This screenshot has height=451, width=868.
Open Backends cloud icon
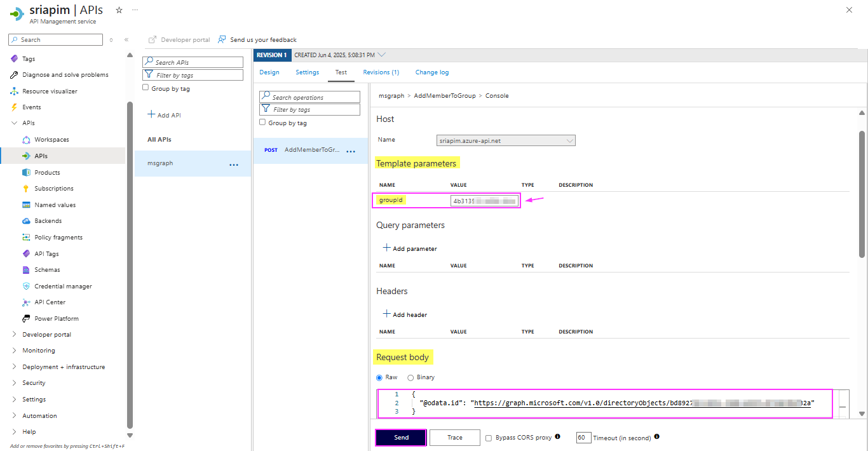tap(26, 220)
